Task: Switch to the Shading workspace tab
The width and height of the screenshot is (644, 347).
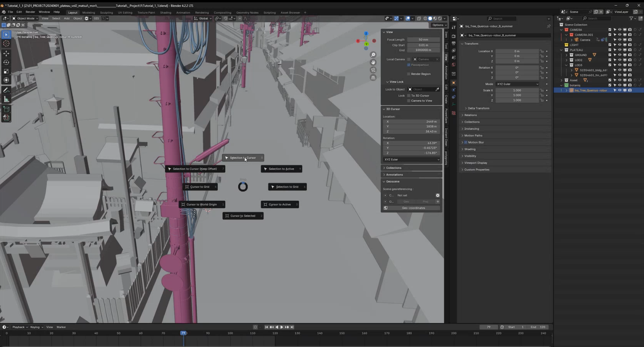Action: coord(166,13)
